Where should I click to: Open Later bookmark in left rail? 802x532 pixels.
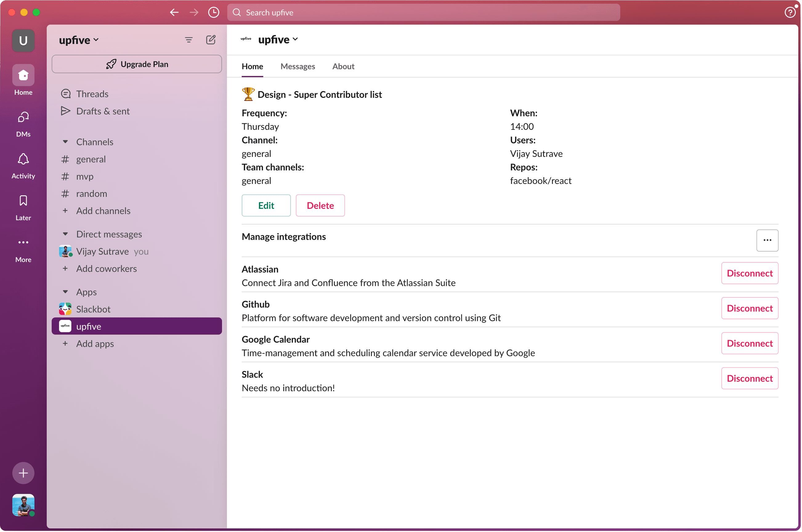pos(23,208)
